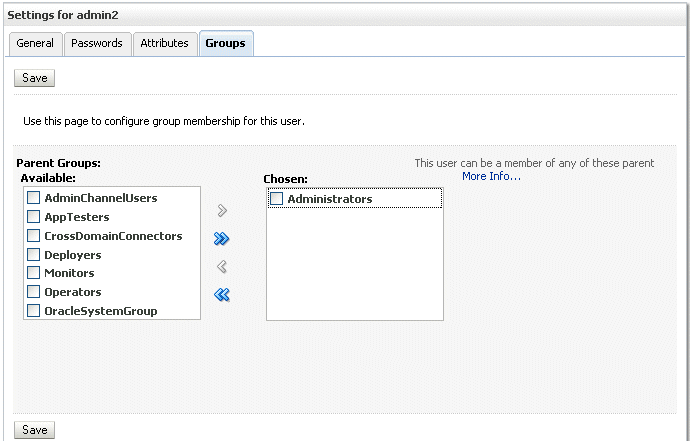The width and height of the screenshot is (690, 441).
Task: Click the CrossDomainConnectors label
Action: point(114,236)
